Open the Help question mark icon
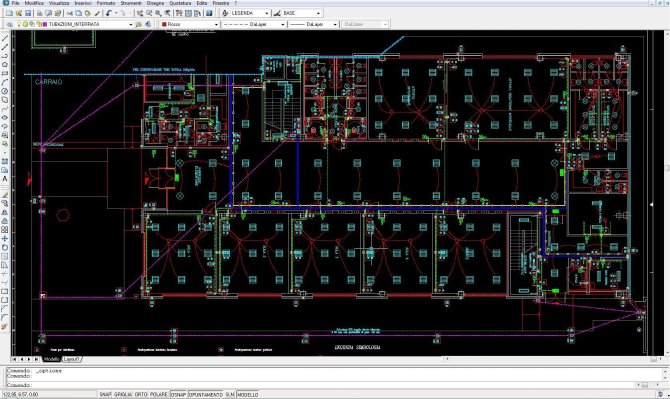 tap(209, 13)
